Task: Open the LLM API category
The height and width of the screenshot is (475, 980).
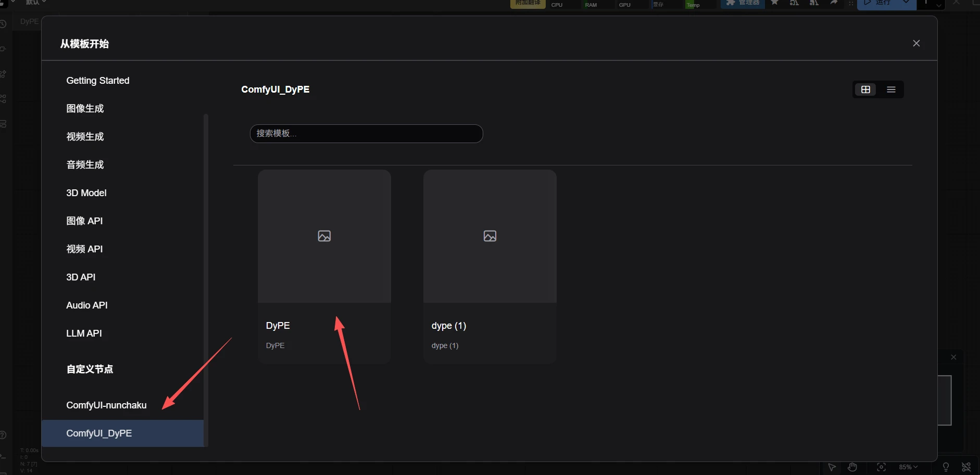Action: (84, 333)
